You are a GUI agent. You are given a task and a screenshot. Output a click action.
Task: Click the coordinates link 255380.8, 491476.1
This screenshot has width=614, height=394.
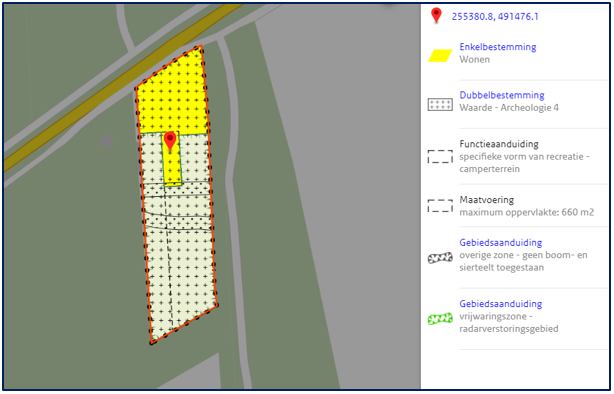495,16
